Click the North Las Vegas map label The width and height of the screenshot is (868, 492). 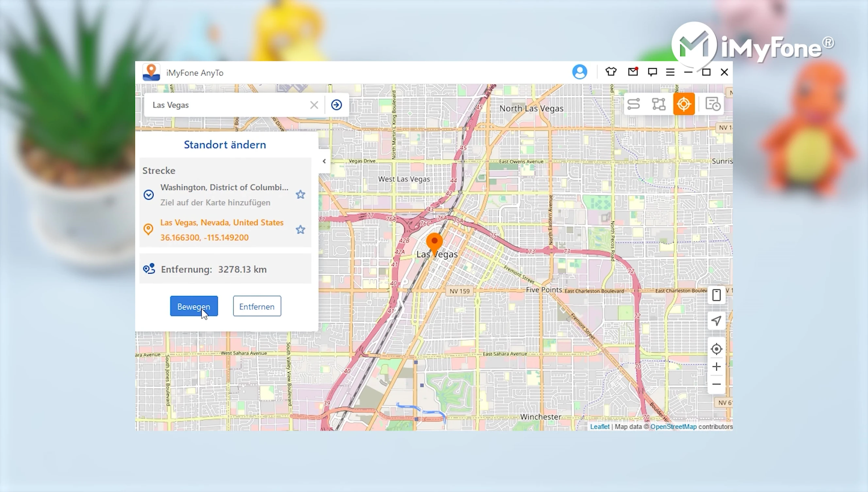pyautogui.click(x=531, y=109)
